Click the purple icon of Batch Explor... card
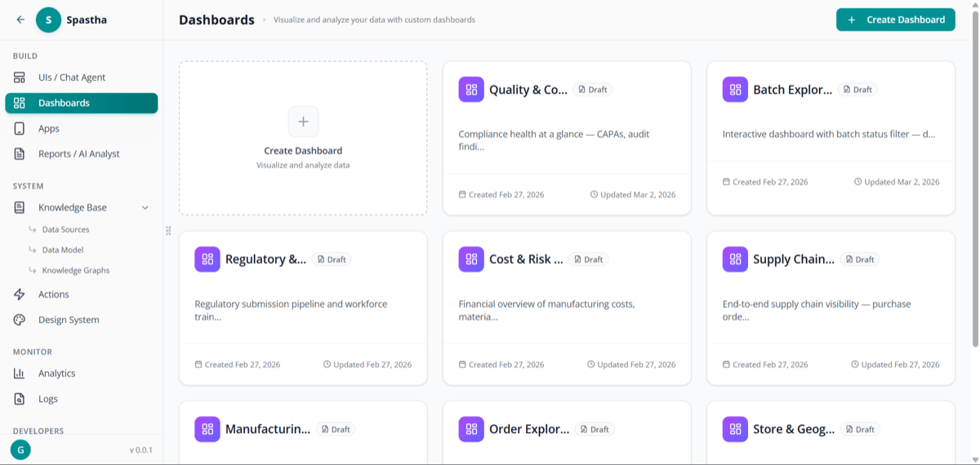 coord(735,90)
